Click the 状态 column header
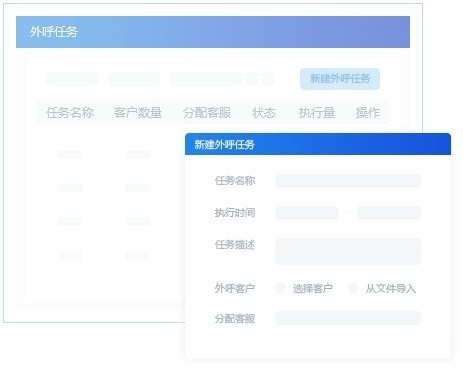This screenshot has width=463, height=378. tap(264, 113)
